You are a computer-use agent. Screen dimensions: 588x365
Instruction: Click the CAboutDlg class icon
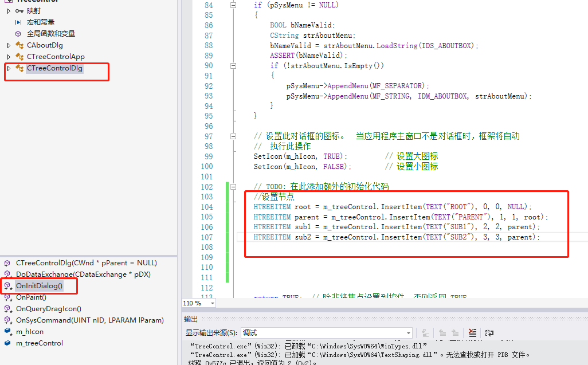click(19, 45)
